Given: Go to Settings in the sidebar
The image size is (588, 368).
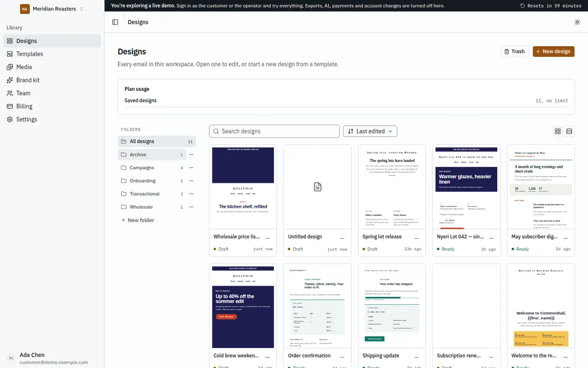Looking at the screenshot, I should point(52,119).
